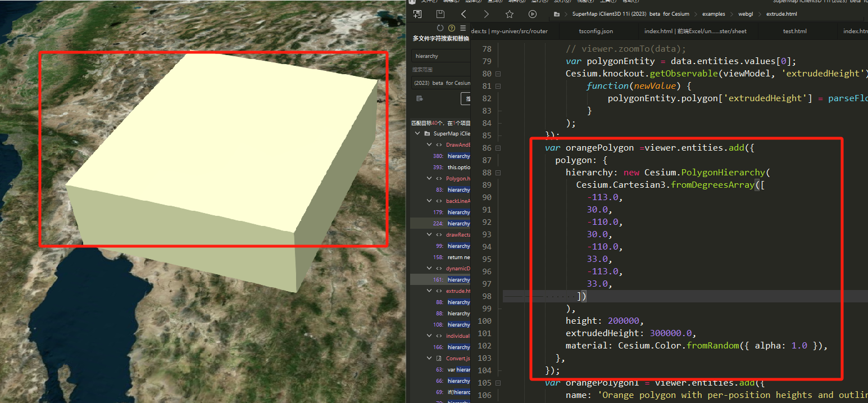The image size is (868, 403).
Task: Click the folder icon beside SuperMap iClie result
Action: tap(427, 134)
